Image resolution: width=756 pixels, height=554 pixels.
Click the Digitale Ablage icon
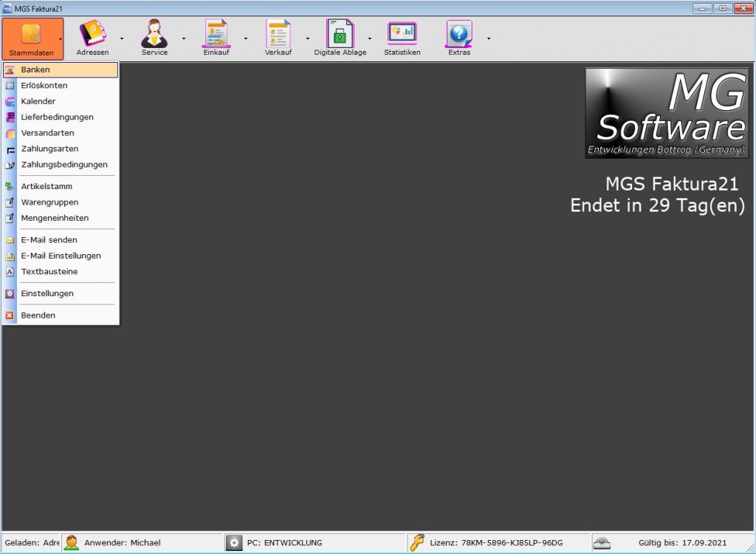[x=340, y=33]
